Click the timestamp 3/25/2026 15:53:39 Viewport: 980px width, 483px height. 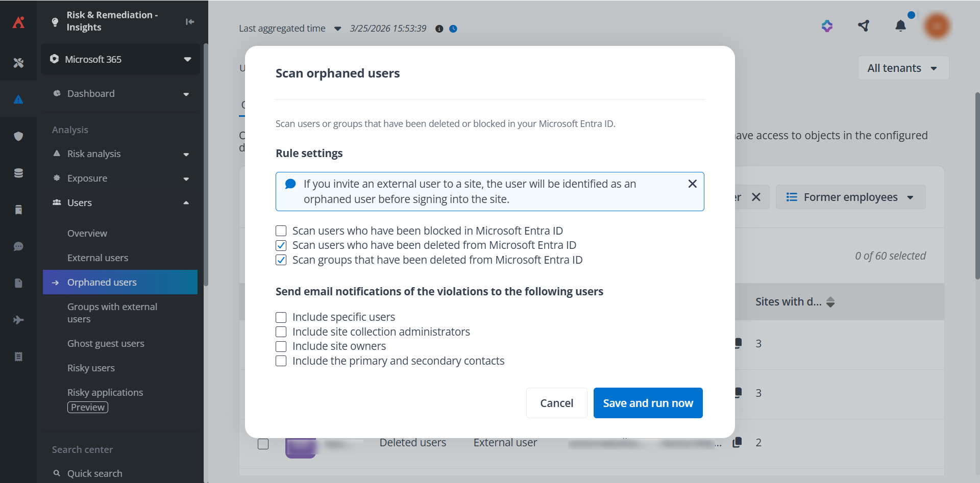(388, 29)
